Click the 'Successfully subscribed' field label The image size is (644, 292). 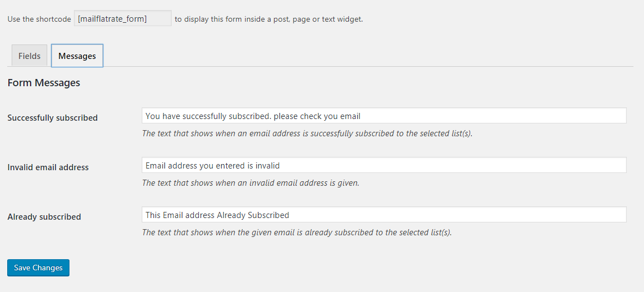53,118
